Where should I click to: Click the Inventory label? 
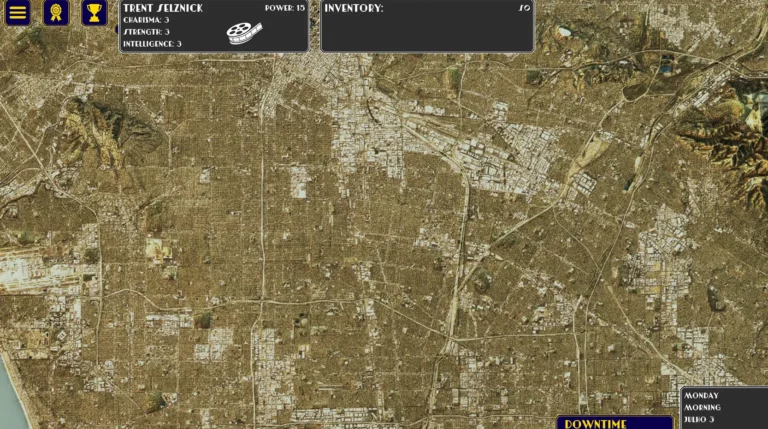click(x=354, y=8)
